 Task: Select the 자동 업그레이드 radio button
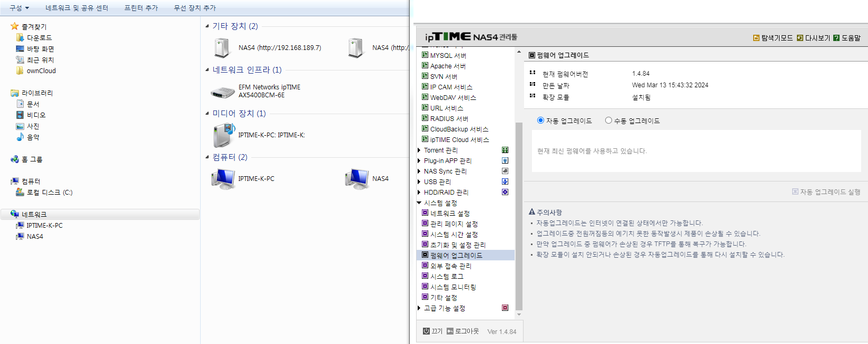[540, 120]
